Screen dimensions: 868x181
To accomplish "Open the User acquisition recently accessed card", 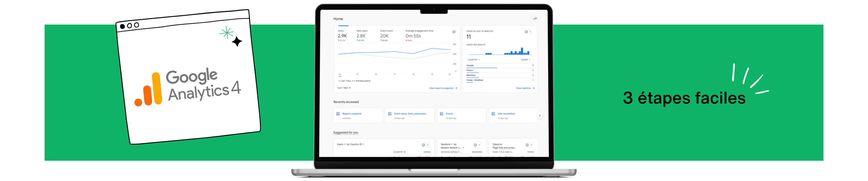I will pyautogui.click(x=513, y=116).
